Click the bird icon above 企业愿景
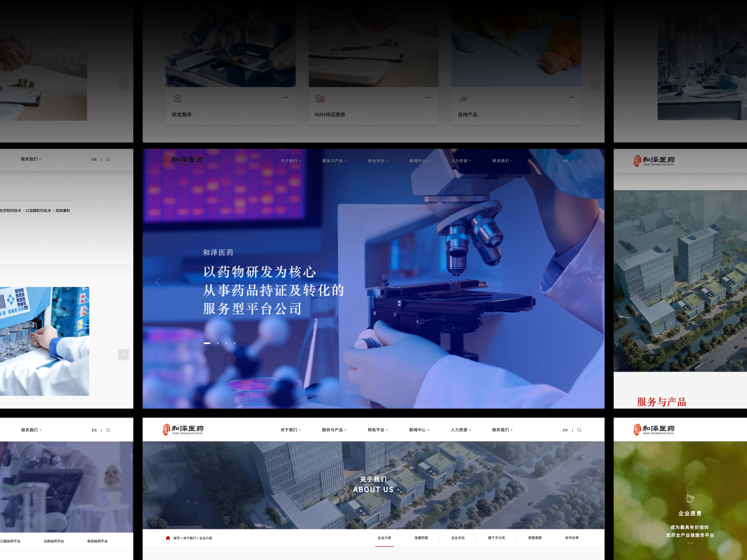This screenshot has width=747, height=560. click(x=690, y=498)
